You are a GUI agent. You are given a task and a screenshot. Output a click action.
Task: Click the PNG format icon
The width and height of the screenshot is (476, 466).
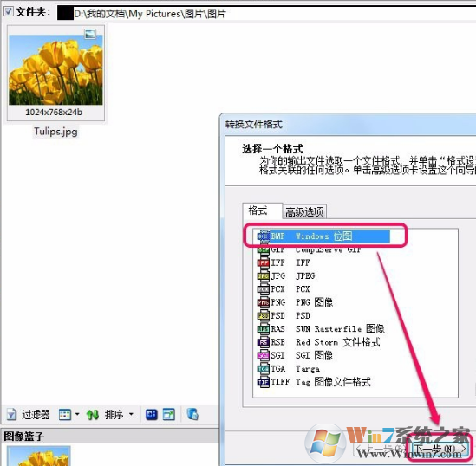tap(264, 302)
